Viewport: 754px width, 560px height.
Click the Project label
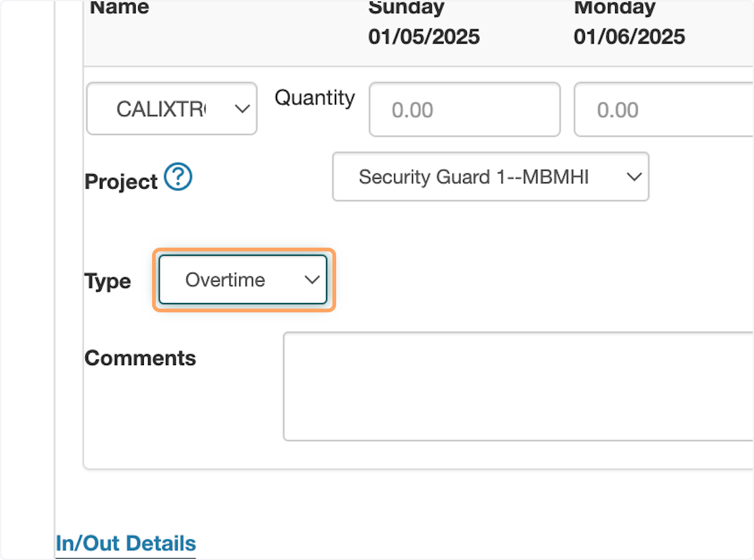(121, 181)
